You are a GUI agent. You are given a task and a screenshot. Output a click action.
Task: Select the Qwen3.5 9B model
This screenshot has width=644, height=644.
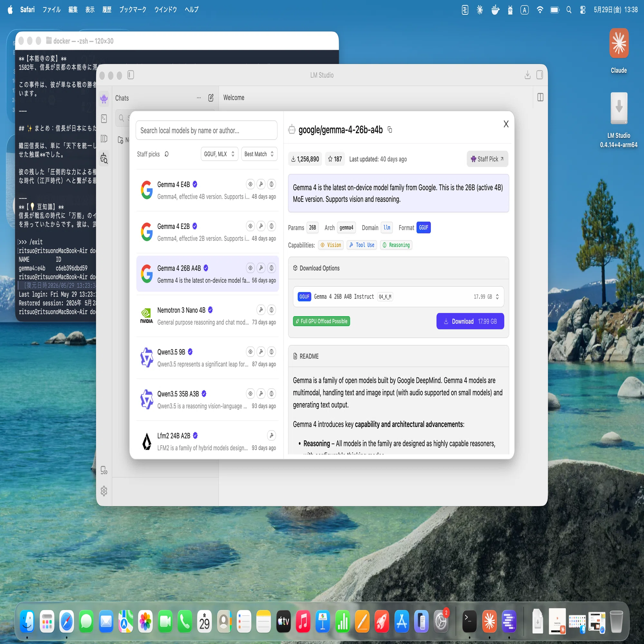click(207, 358)
